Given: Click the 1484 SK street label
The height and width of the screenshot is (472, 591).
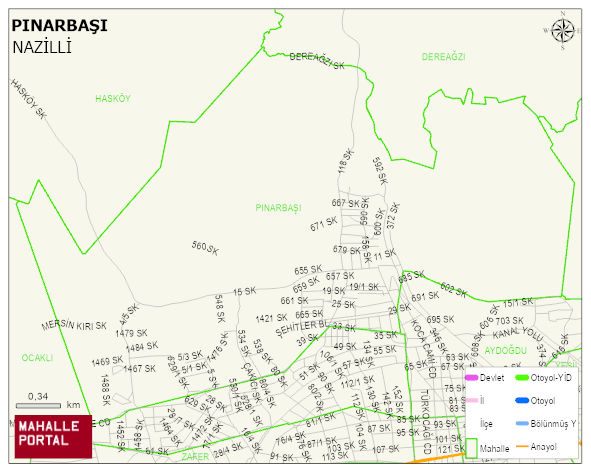Looking at the screenshot, I should 142,346.
